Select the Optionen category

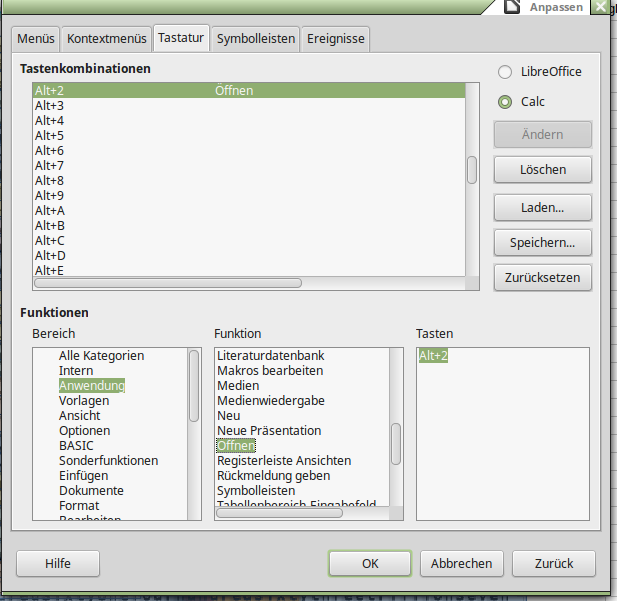(x=85, y=430)
